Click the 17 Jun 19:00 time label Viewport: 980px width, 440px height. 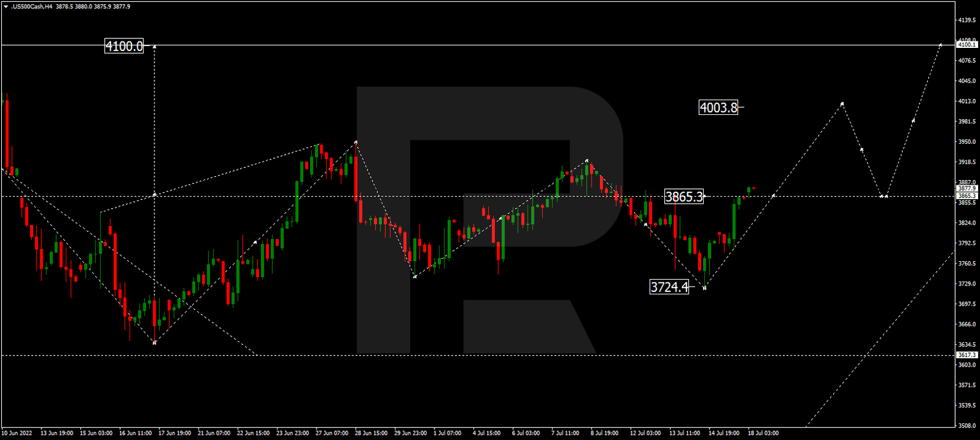point(174,433)
